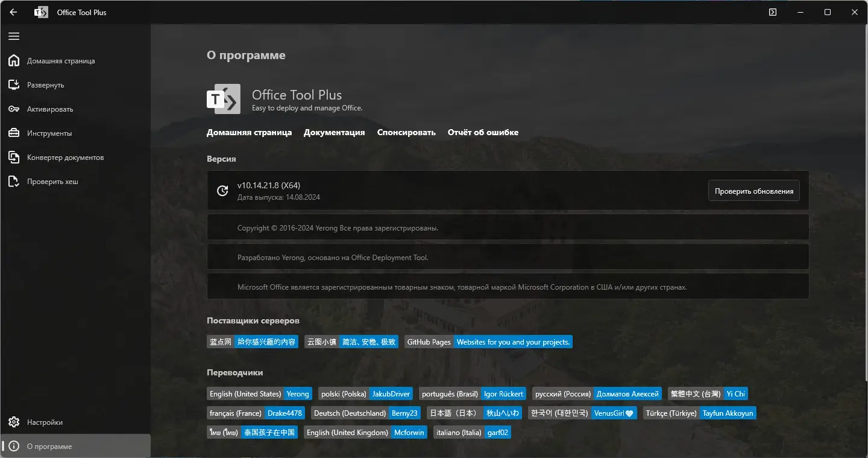Select ไทย (ไทย) translator tag
Viewport: 868px width, 458px height.
[x=252, y=432]
